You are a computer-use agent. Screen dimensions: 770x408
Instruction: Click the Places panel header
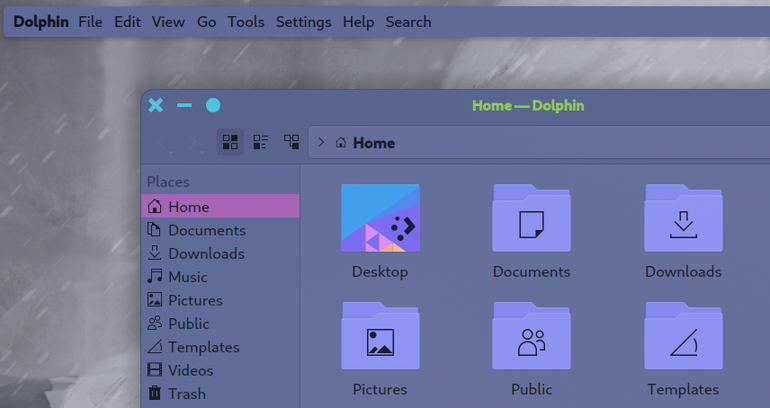[x=168, y=182]
